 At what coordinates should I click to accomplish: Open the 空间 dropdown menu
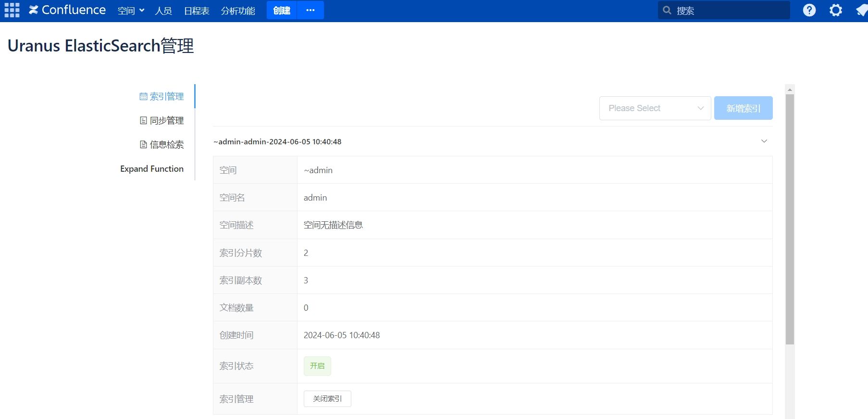pos(131,11)
